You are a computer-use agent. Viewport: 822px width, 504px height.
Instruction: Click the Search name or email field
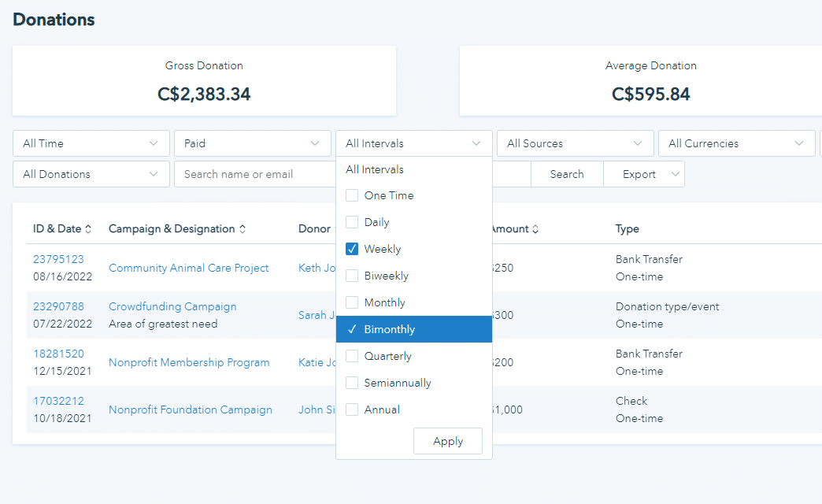(254, 174)
